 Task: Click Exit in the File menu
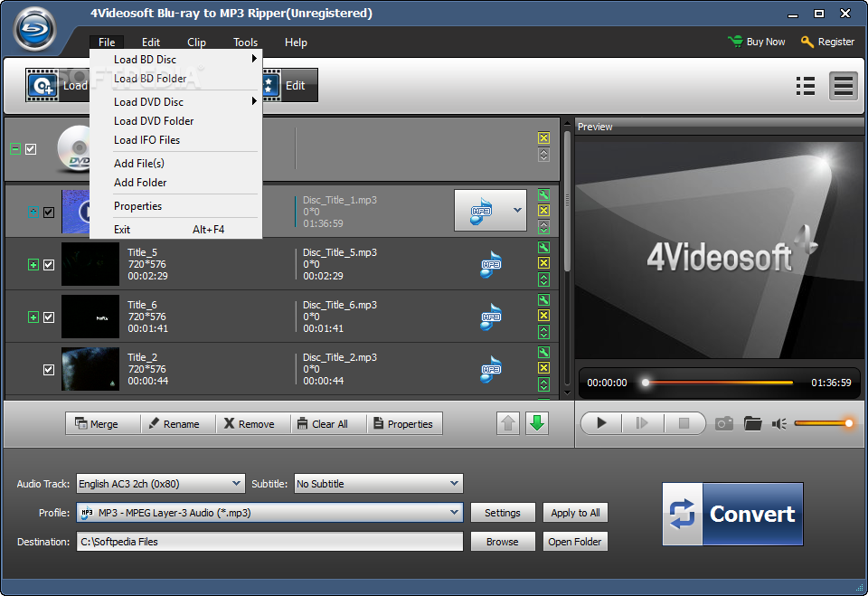tap(176, 230)
